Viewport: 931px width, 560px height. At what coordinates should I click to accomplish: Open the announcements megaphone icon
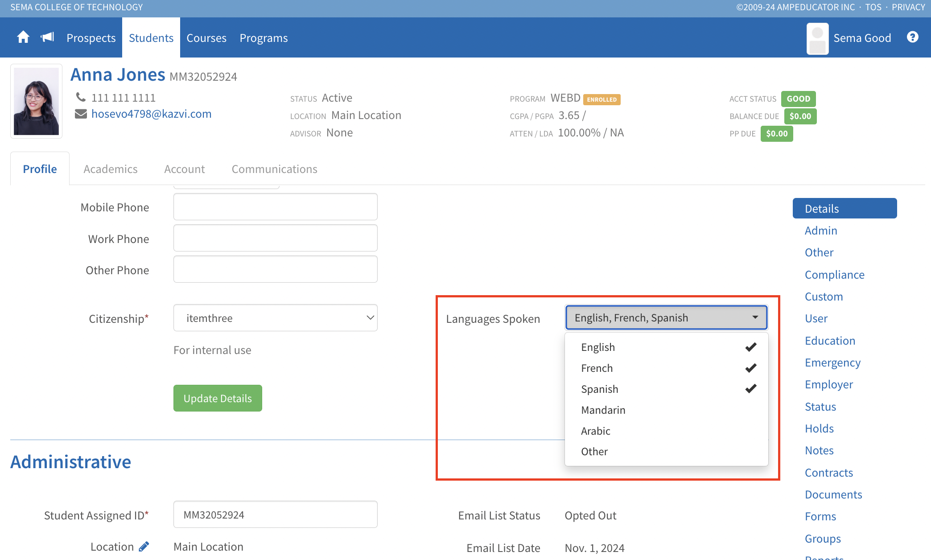coord(47,37)
